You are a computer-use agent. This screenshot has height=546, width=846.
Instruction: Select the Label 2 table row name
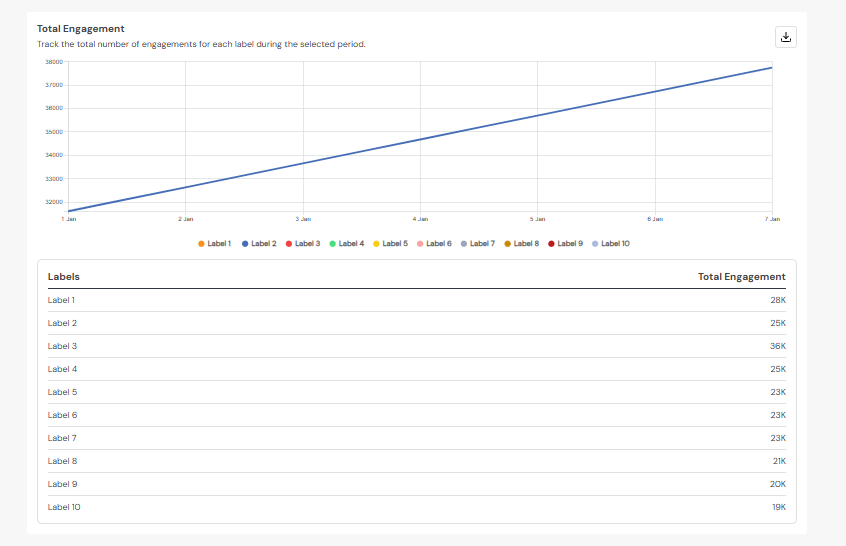coord(62,323)
